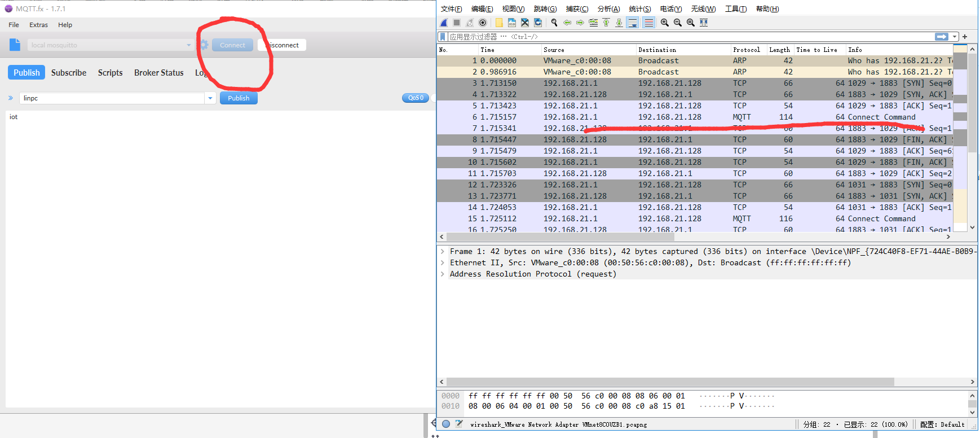Toggle auto-scroll during live capture

coord(633,23)
